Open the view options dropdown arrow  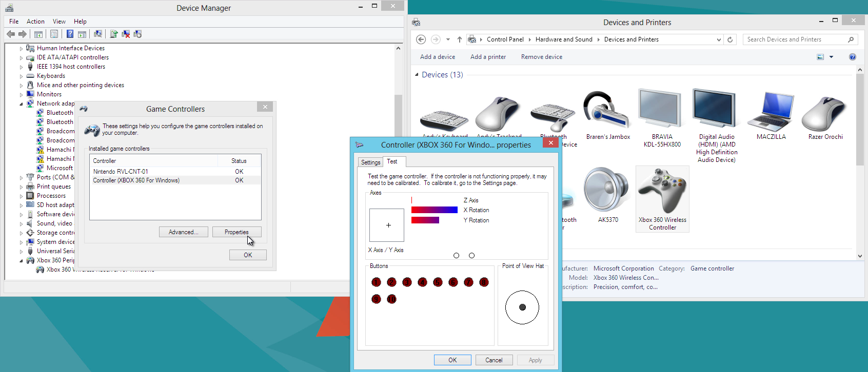pos(832,57)
